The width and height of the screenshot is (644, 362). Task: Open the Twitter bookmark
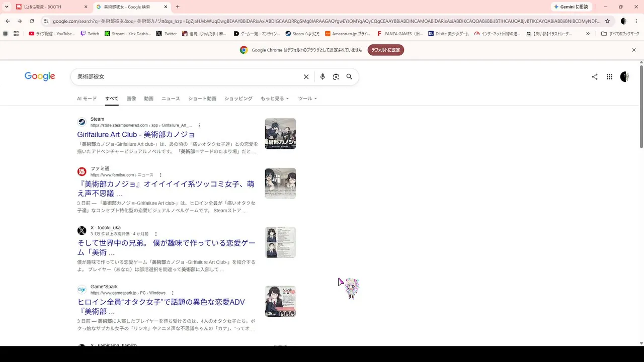[167, 34]
